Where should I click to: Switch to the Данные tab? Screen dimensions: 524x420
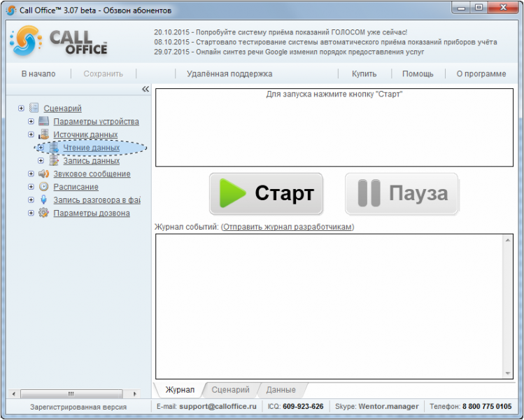pos(281,390)
